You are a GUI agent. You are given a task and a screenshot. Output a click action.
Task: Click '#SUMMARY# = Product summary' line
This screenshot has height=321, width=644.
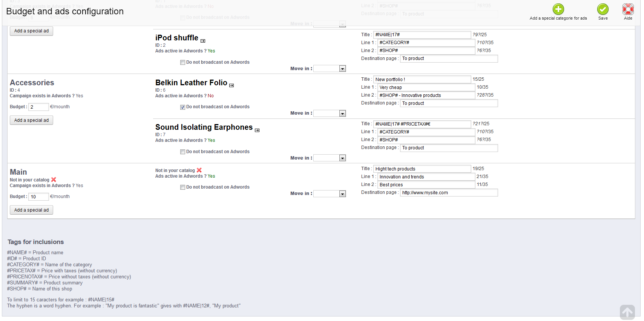tap(44, 283)
